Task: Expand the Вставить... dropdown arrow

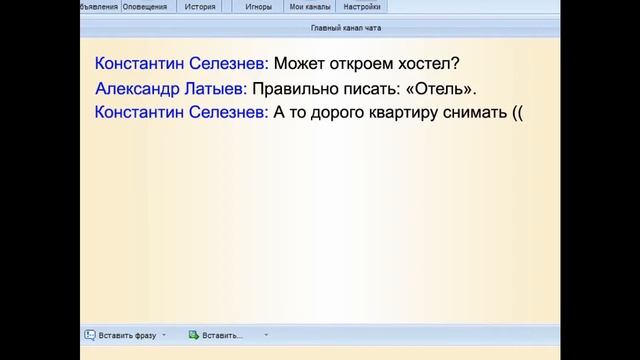Action: pyautogui.click(x=266, y=335)
